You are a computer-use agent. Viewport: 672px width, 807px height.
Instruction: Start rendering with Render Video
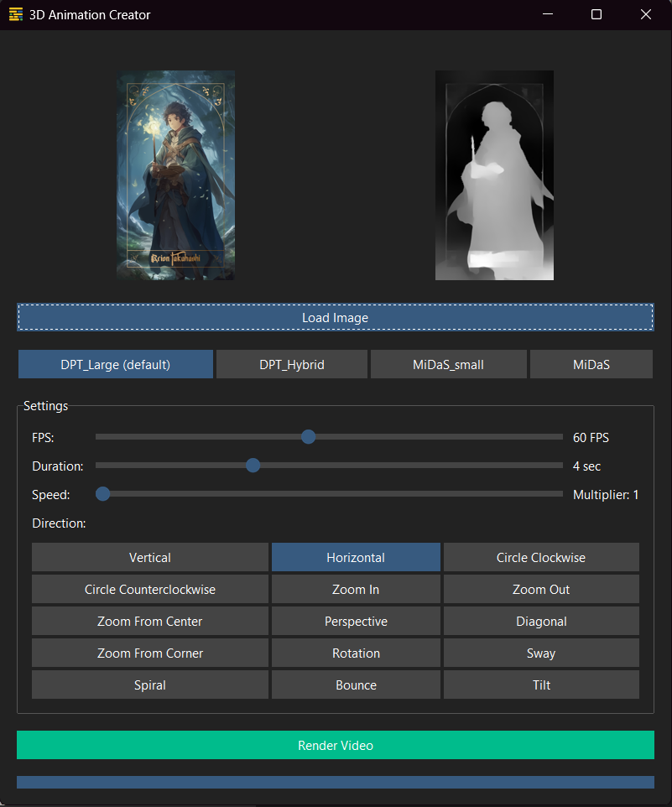[x=336, y=745]
